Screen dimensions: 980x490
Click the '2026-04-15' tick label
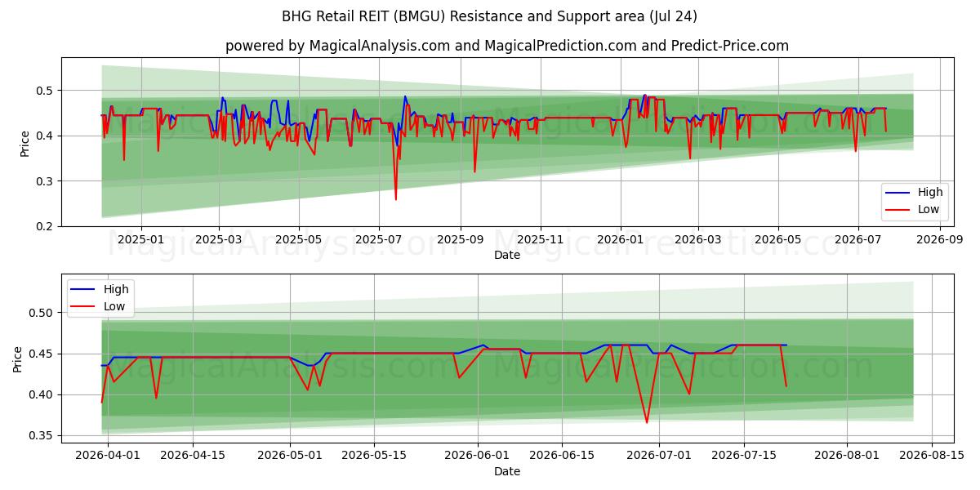pyautogui.click(x=193, y=456)
